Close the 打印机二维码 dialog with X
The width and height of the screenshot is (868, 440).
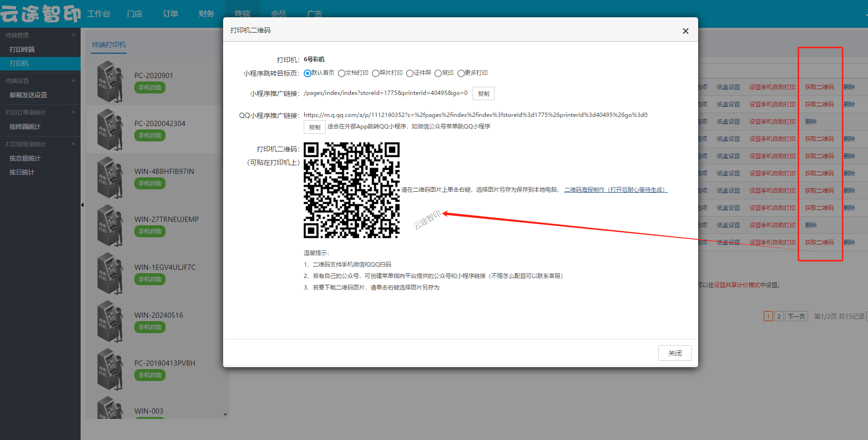[x=686, y=31]
